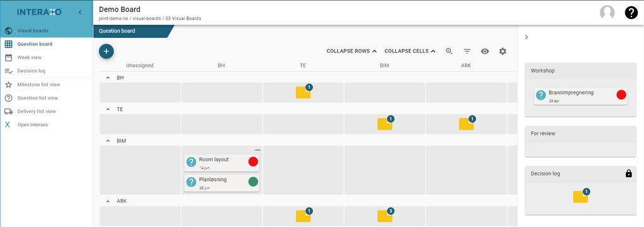This screenshot has width=644, height=227.
Task: Open the filter list icon
Action: [x=467, y=52]
